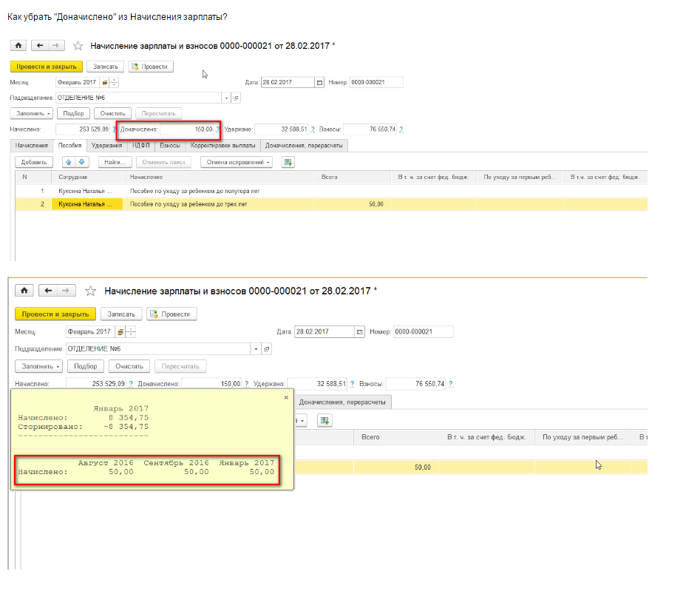The height and width of the screenshot is (591, 700).
Task: Click the Номер input field in upper window
Action: (x=376, y=82)
